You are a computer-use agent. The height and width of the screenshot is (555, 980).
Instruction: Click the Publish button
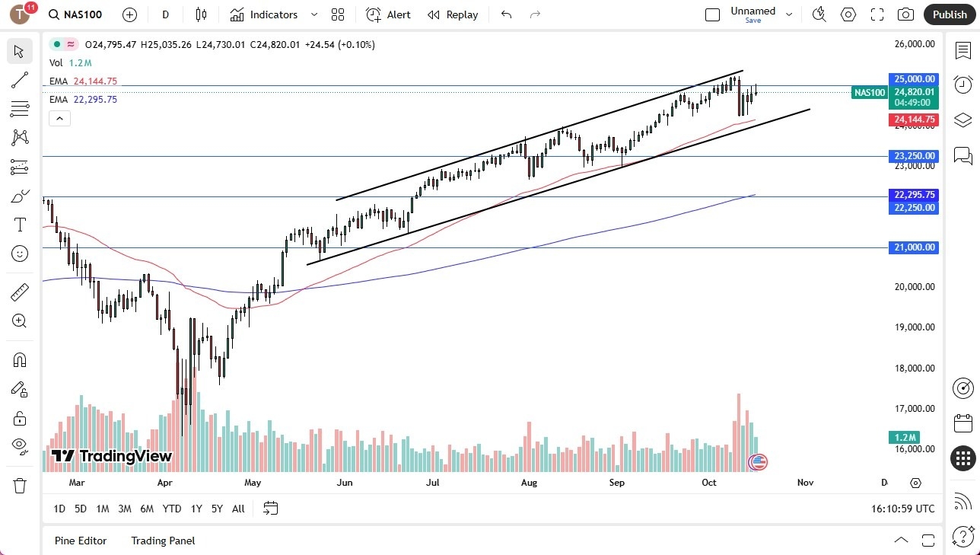(949, 14)
